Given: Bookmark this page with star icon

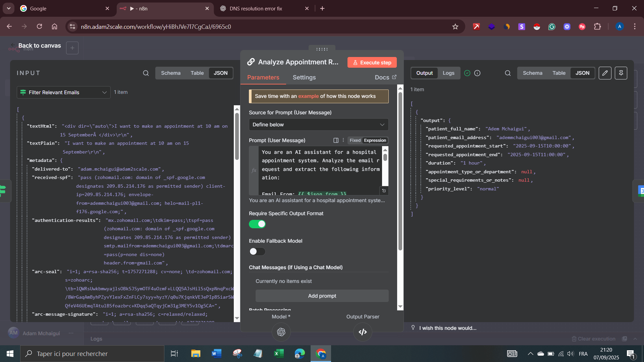Looking at the screenshot, I should (455, 26).
